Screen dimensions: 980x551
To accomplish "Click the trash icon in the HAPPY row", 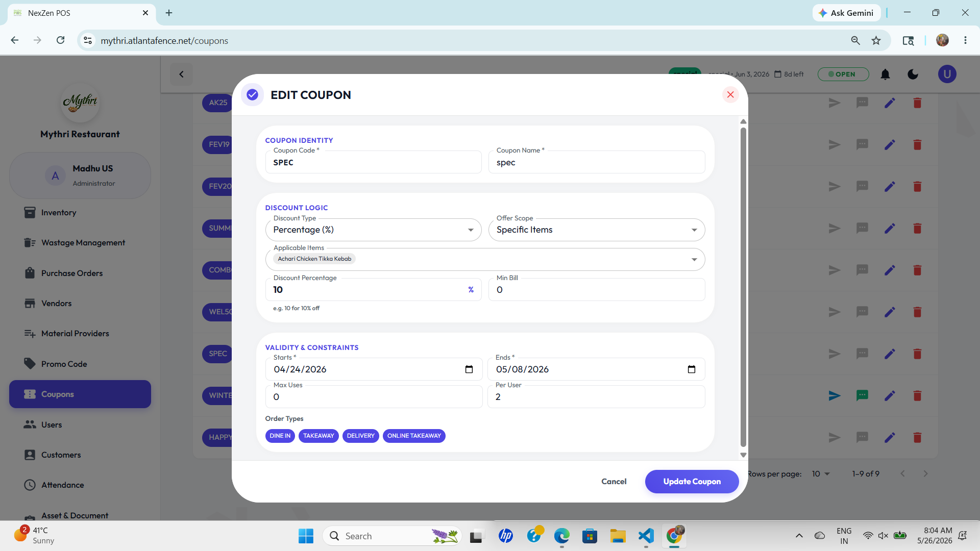I will (917, 437).
